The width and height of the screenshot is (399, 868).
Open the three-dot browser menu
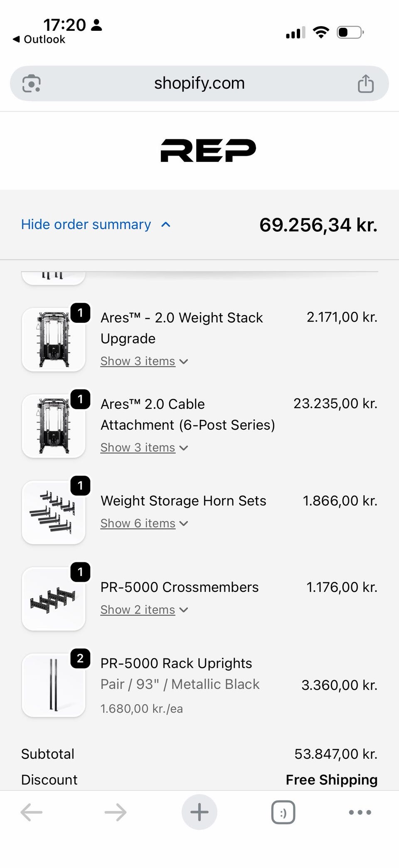[360, 812]
